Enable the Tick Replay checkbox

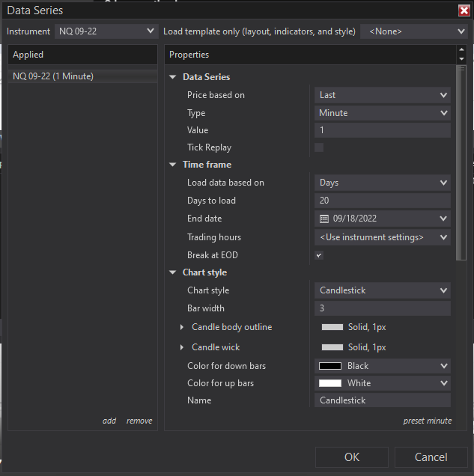pyautogui.click(x=319, y=147)
